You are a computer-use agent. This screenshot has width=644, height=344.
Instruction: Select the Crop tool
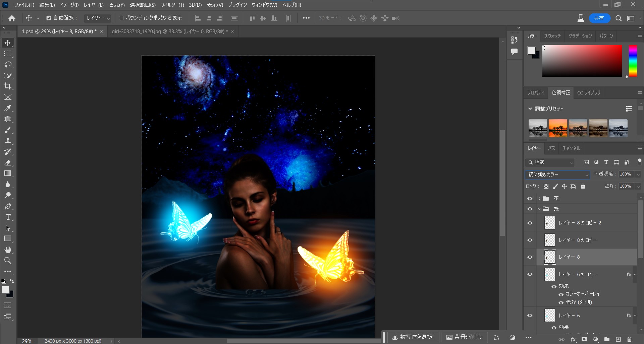coord(8,86)
